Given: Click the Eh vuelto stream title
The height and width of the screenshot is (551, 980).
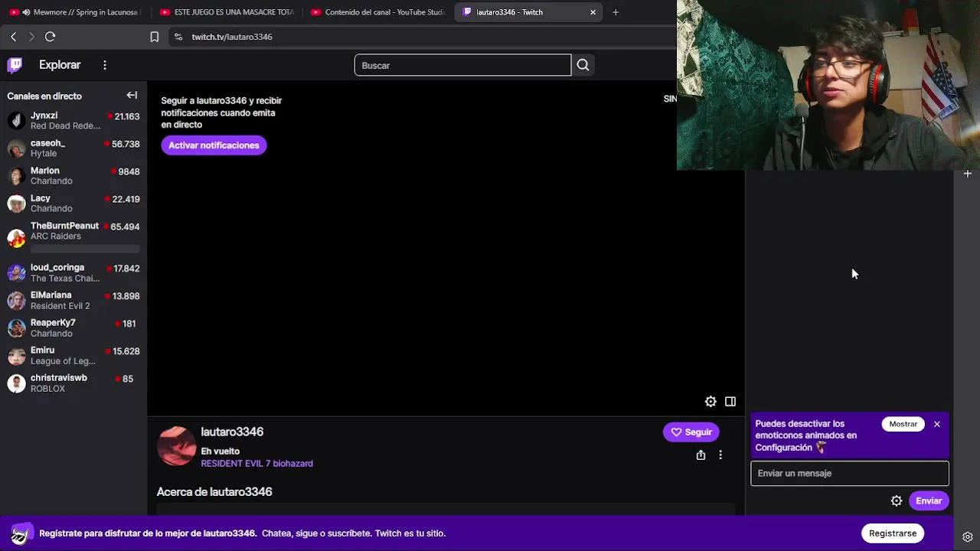Looking at the screenshot, I should 220,452.
